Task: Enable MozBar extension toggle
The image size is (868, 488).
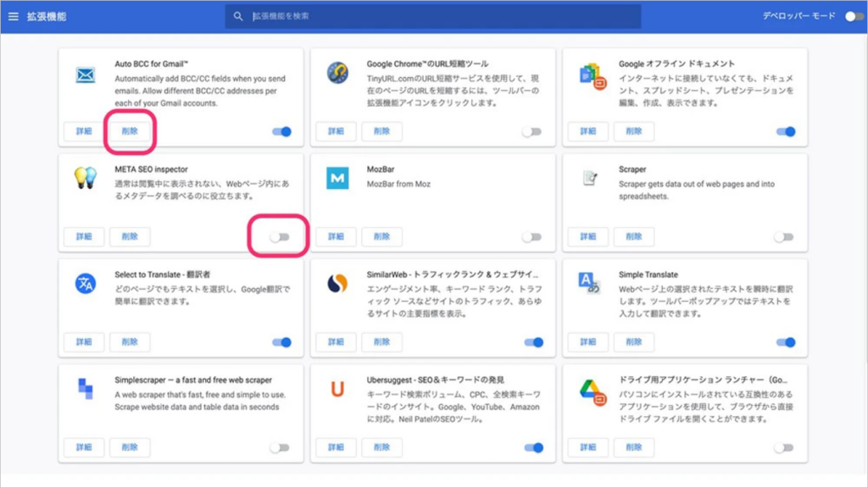Action: click(531, 237)
